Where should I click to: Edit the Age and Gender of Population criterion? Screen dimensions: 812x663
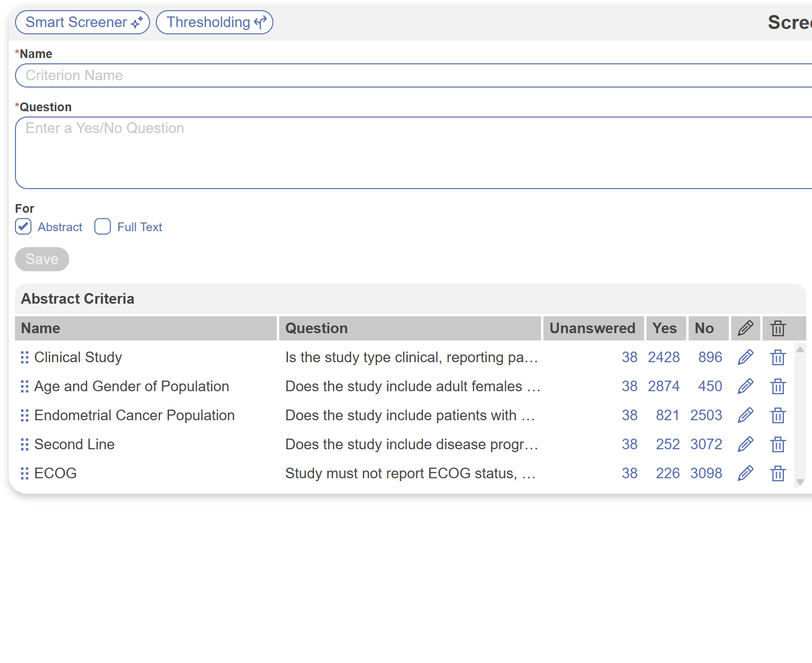point(745,386)
